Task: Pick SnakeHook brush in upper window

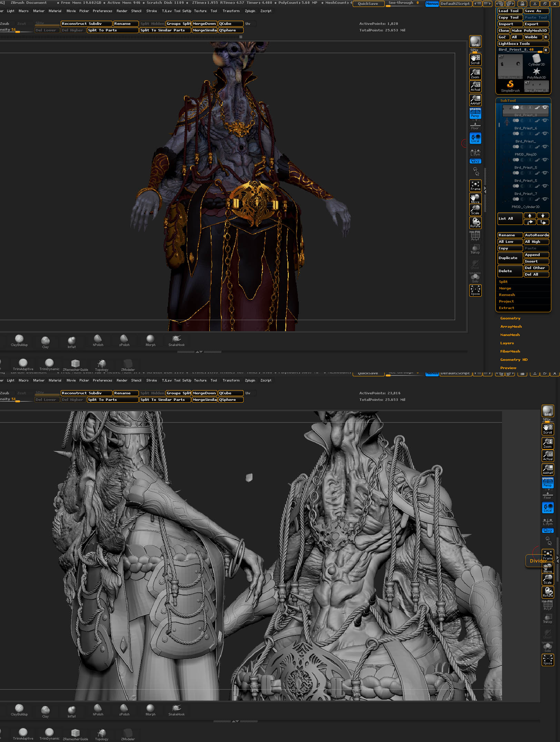Action: [x=176, y=340]
